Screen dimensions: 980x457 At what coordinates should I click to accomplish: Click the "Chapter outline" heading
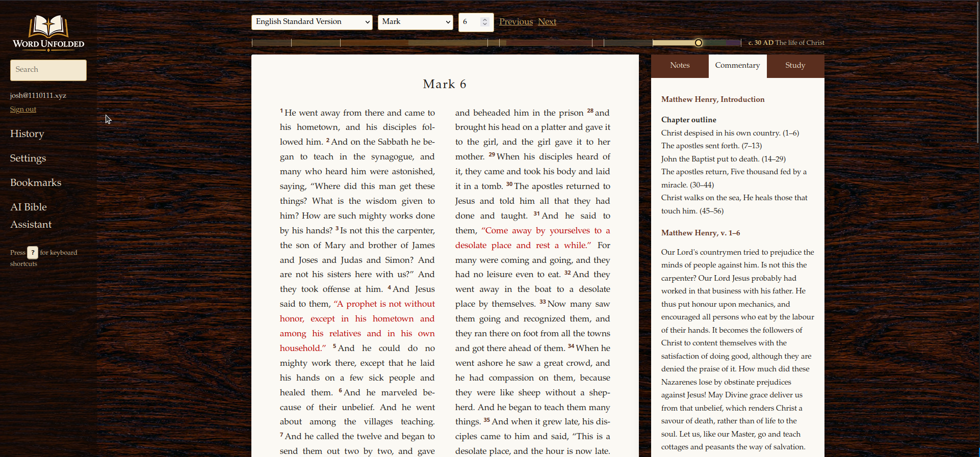(689, 120)
